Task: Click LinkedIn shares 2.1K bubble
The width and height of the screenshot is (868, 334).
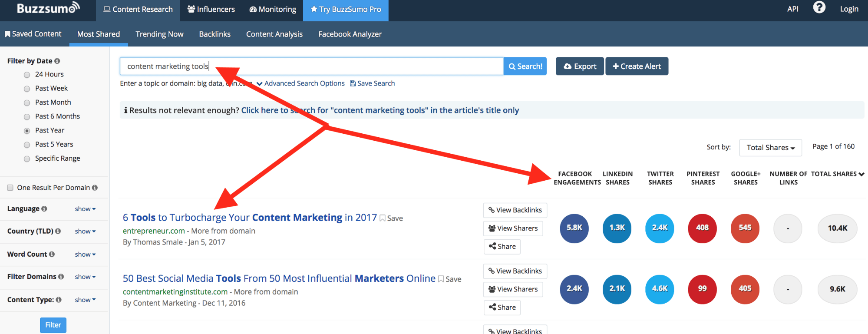Action: point(617,289)
